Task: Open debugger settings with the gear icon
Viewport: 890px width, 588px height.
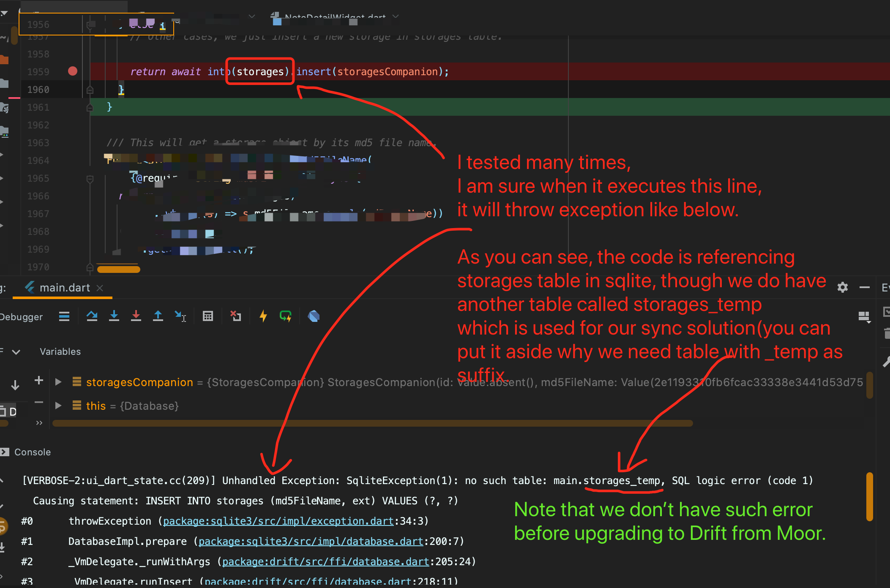Action: coord(842,288)
